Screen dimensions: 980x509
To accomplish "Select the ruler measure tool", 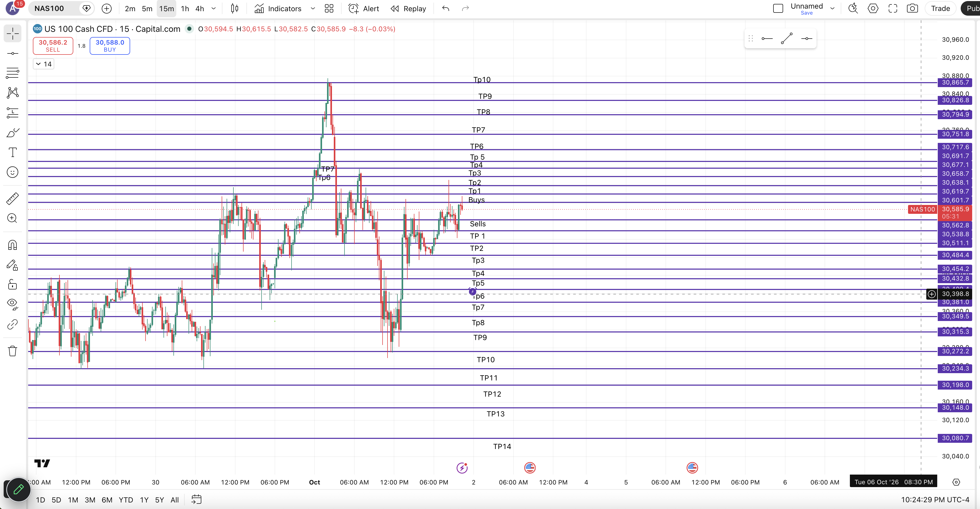I will (x=13, y=199).
